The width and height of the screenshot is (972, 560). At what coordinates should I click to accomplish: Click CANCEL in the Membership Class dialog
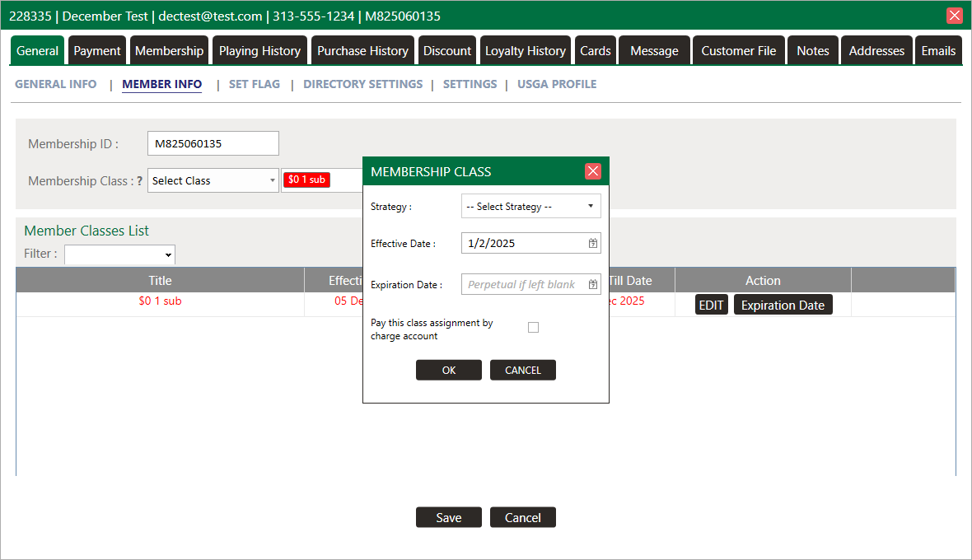522,371
